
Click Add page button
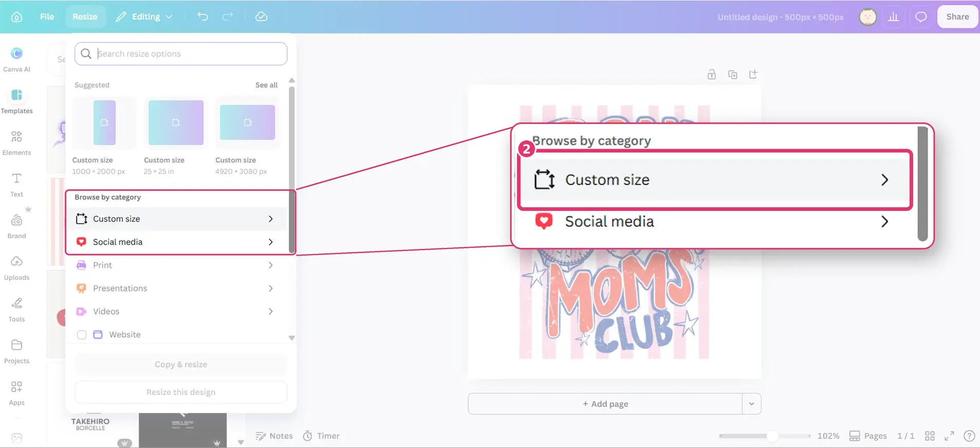pos(605,404)
